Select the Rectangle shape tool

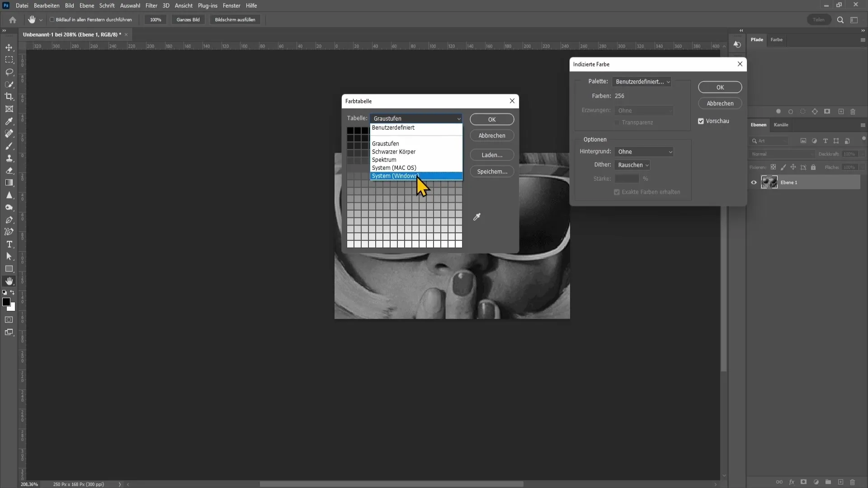click(x=9, y=269)
